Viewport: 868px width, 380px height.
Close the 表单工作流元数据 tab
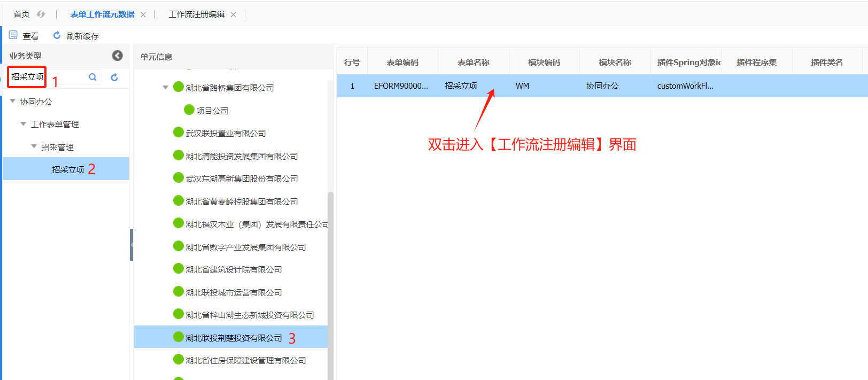tap(143, 14)
